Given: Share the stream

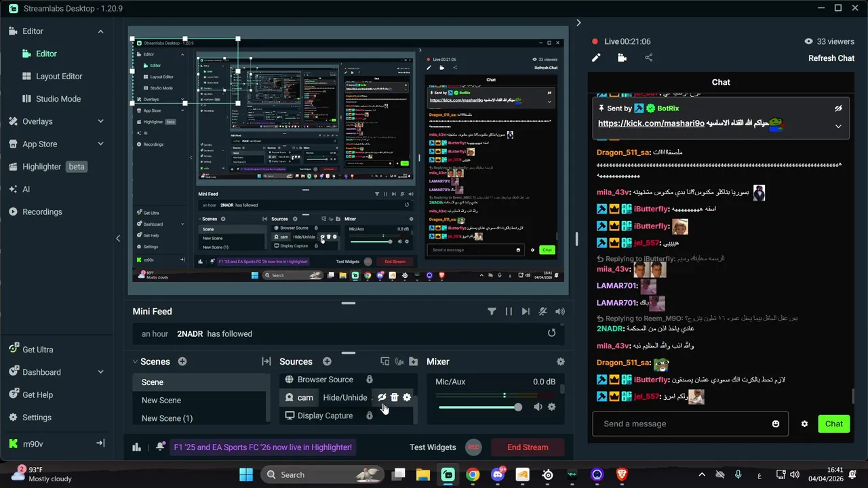Looking at the screenshot, I should [648, 58].
